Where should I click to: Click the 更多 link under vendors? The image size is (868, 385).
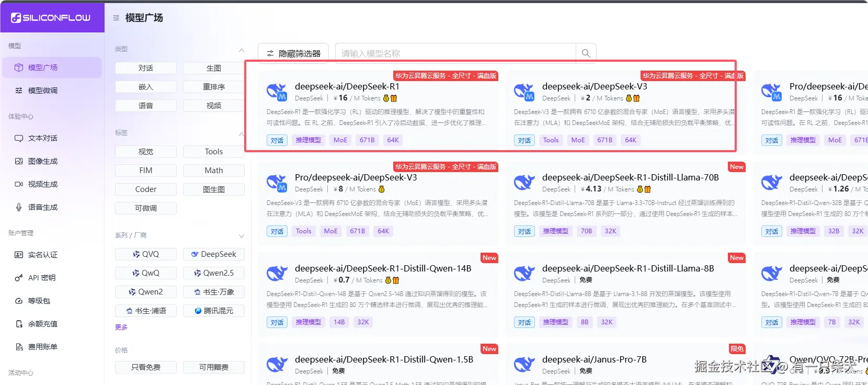(121, 327)
